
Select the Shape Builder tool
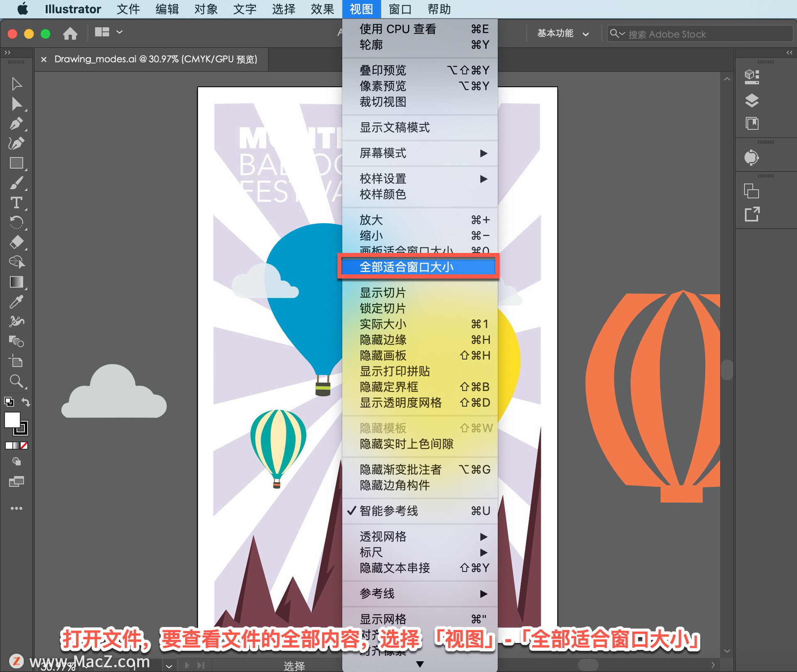(16, 262)
